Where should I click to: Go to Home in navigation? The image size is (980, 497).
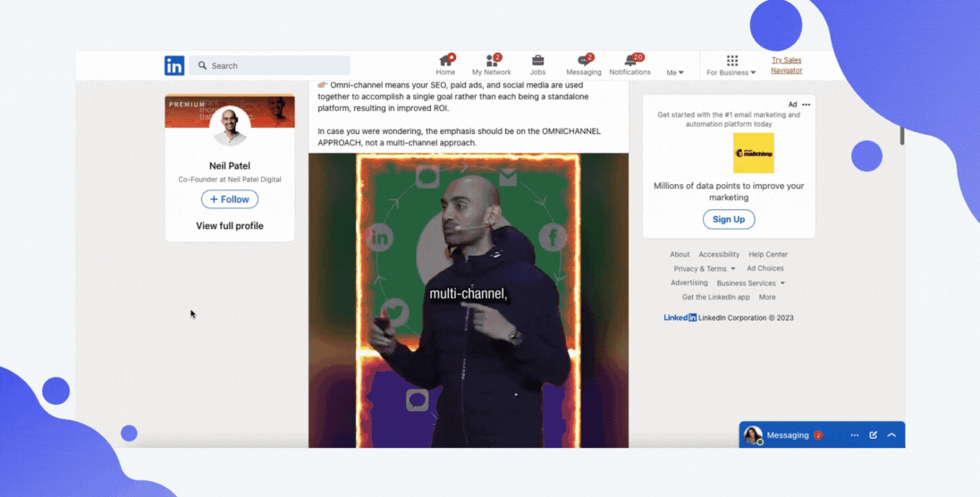[445, 65]
